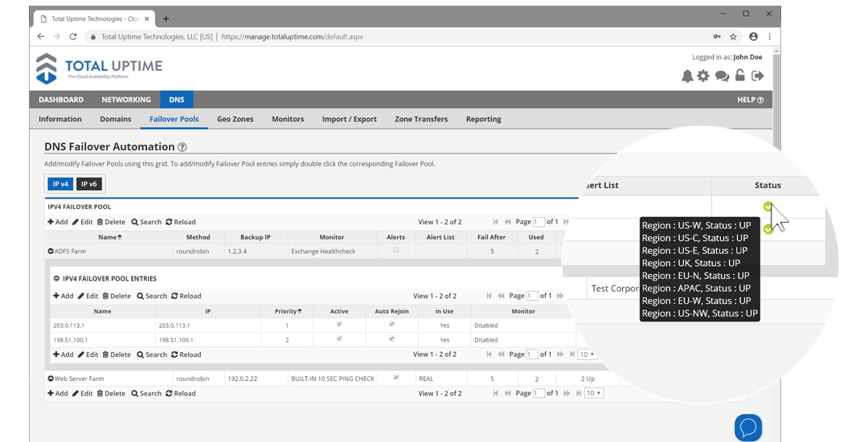The image size is (868, 442).
Task: Bookmark this page with the star icon
Action: tap(733, 36)
